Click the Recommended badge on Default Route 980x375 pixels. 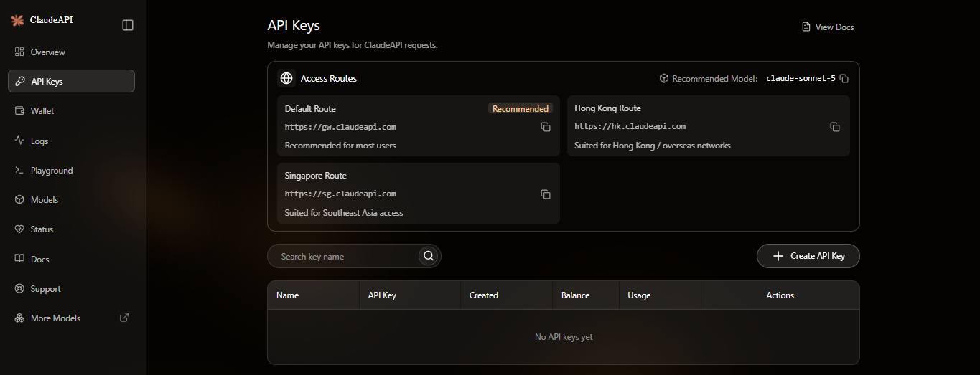pyautogui.click(x=521, y=109)
